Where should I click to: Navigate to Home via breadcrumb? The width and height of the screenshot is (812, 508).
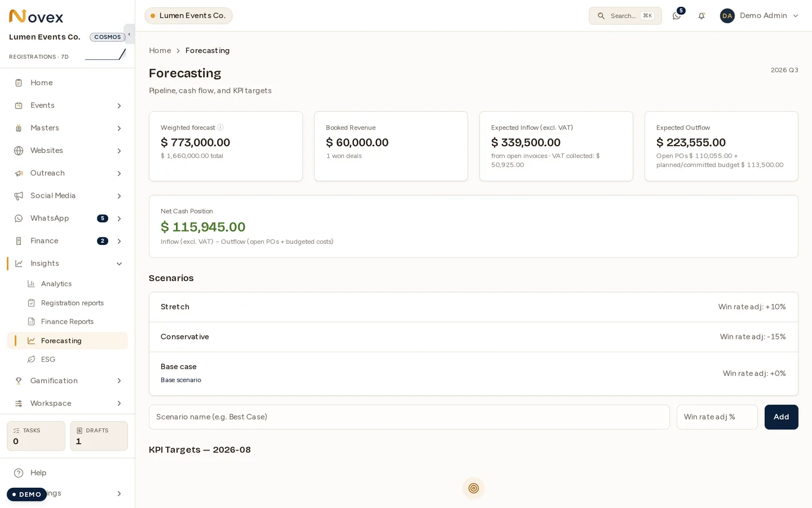click(x=160, y=51)
